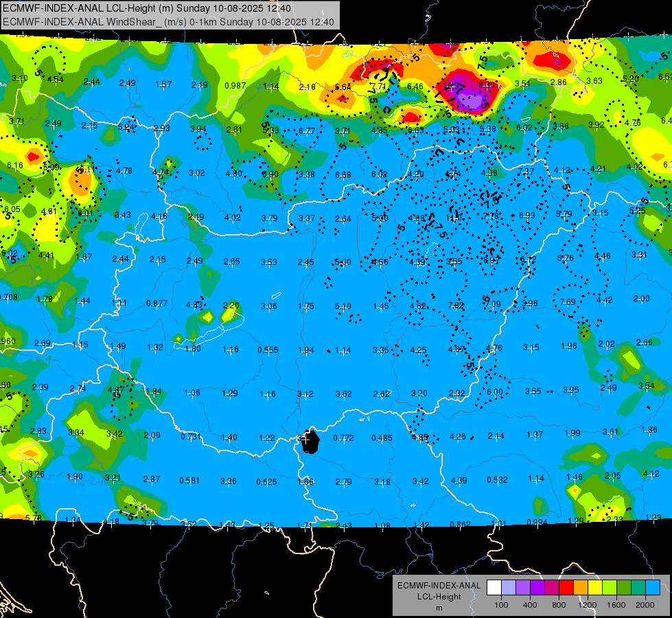Click the grid value '0.532'
The image size is (672, 618).
click(x=497, y=479)
